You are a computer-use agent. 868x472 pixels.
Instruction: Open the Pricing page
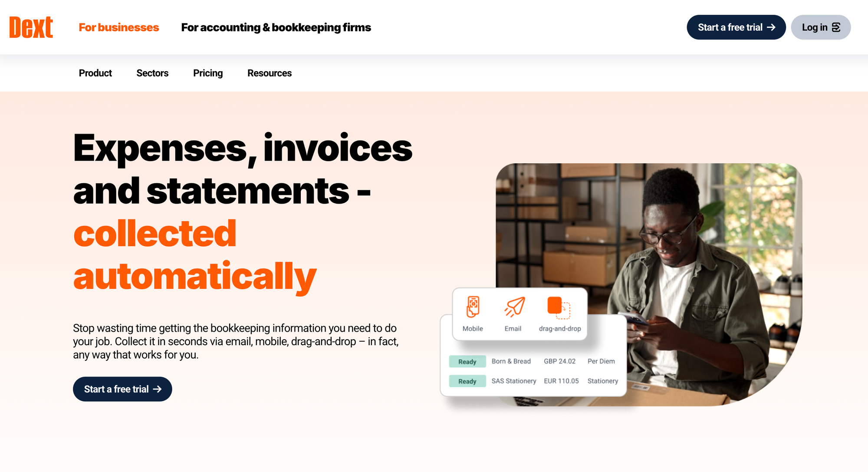pos(208,73)
